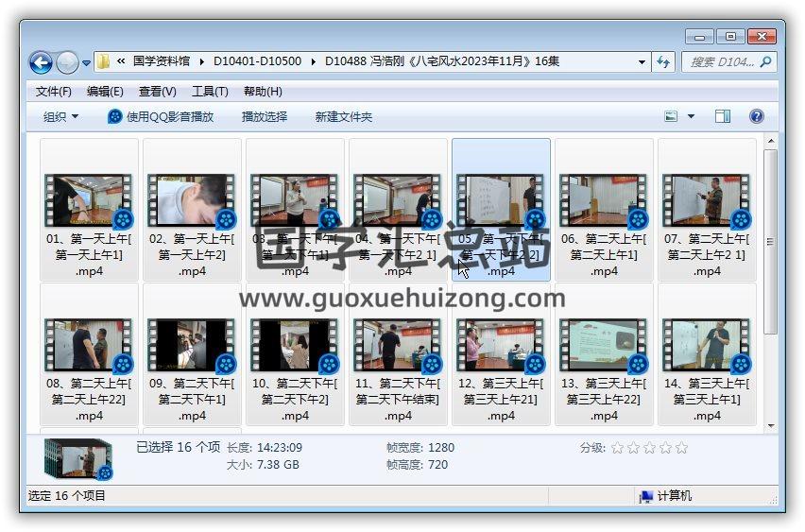Change view with the view icon button
The image size is (805, 532).
pos(671,116)
